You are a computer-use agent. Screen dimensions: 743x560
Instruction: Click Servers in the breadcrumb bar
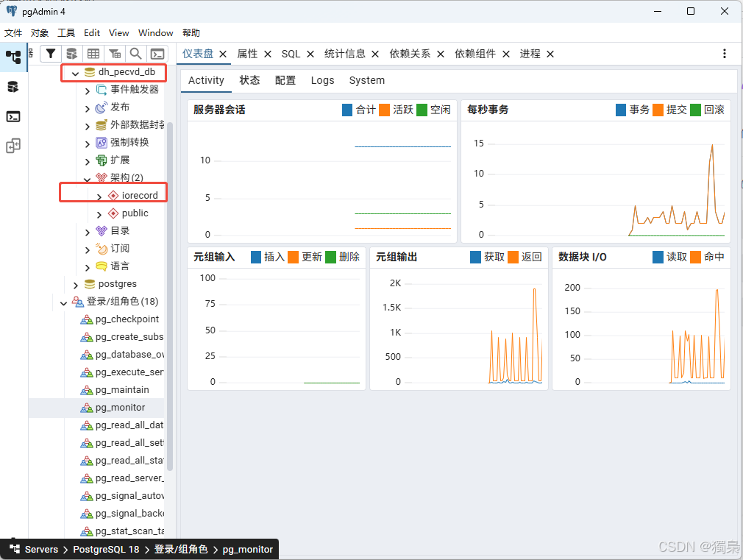click(x=41, y=549)
